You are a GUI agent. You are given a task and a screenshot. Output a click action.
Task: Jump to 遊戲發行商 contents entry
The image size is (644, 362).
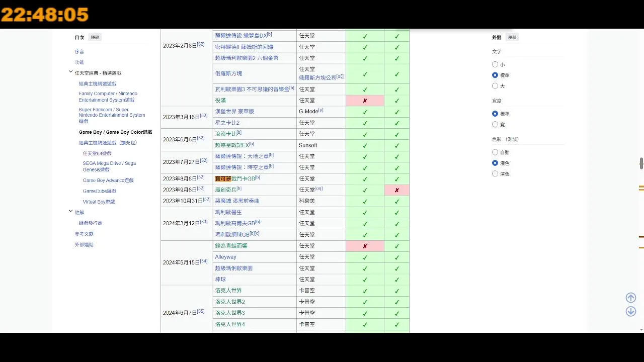[91, 223]
